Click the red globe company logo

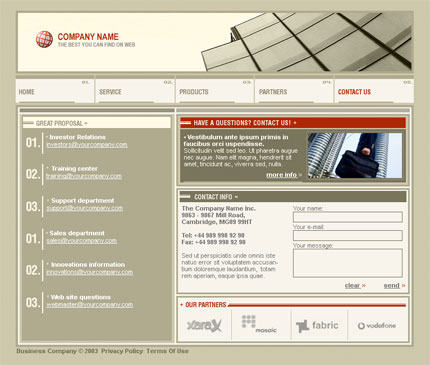44,39
